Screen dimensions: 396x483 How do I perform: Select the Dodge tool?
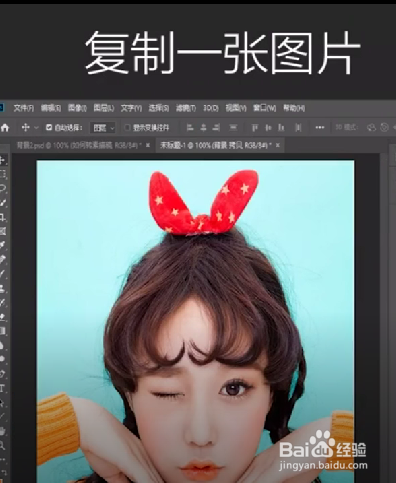click(x=2, y=359)
